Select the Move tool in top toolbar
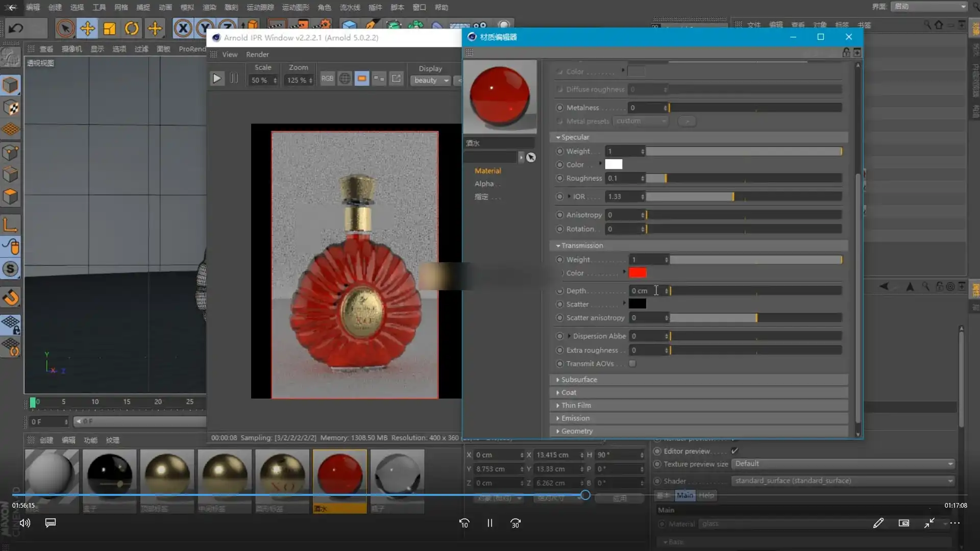Viewport: 980px width, 551px height. (87, 28)
